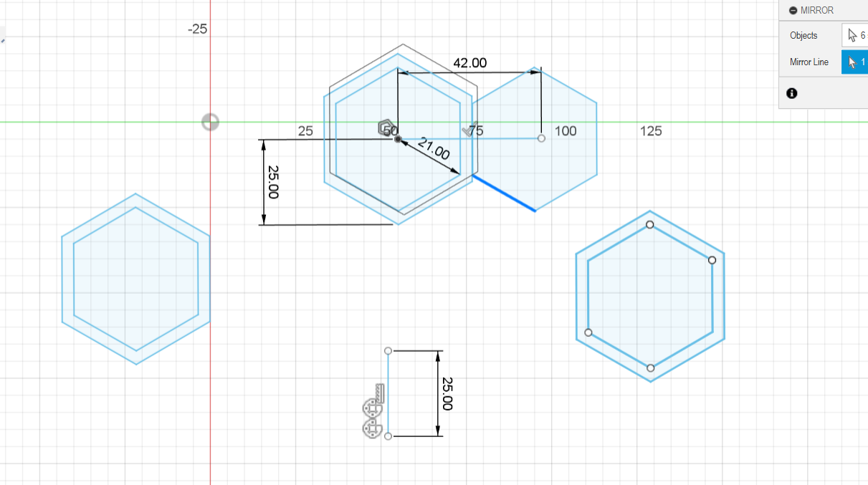Click the 21.00 radius dimension value
The width and height of the screenshot is (868, 485).
[x=433, y=149]
